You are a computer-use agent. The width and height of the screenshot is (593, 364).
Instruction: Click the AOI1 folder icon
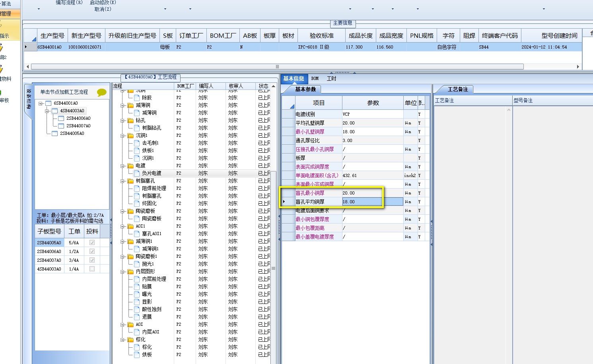coord(130,226)
